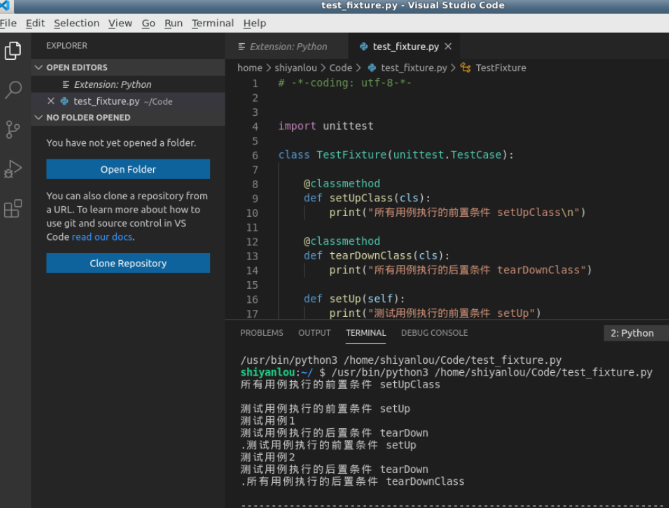Screen dimensions: 669x508
Task: Open the Run menu
Action: pos(173,23)
